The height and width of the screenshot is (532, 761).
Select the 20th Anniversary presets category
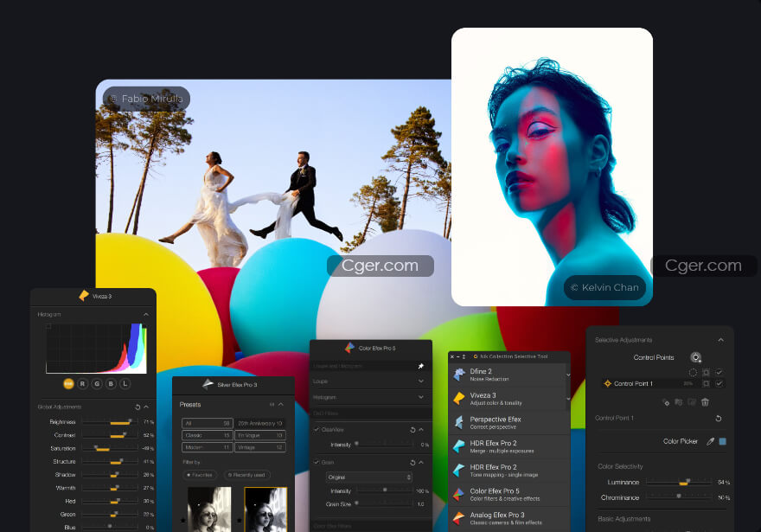pos(260,423)
